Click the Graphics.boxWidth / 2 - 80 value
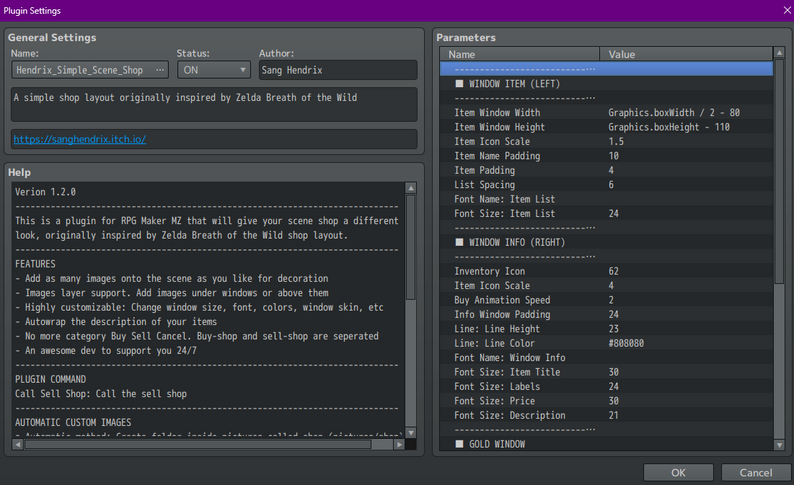 click(674, 112)
